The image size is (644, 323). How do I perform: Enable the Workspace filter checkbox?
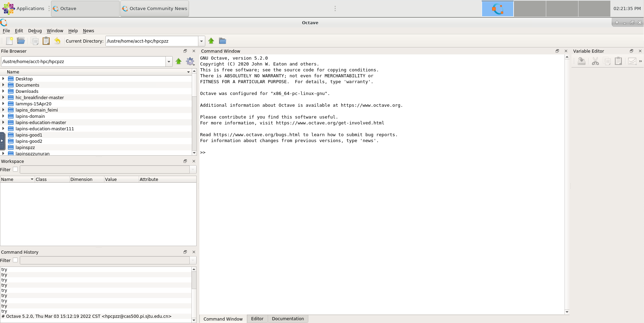pyautogui.click(x=15, y=169)
